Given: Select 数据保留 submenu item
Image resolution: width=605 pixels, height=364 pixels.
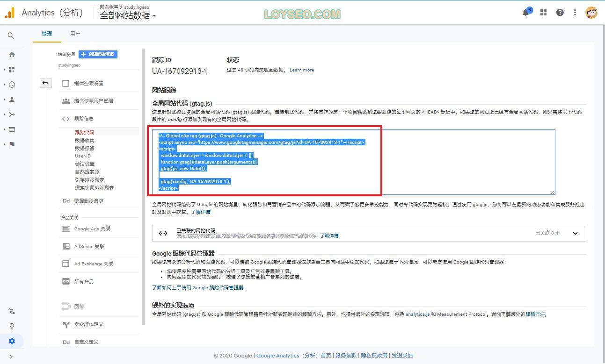Looking at the screenshot, I should pyautogui.click(x=85, y=149).
